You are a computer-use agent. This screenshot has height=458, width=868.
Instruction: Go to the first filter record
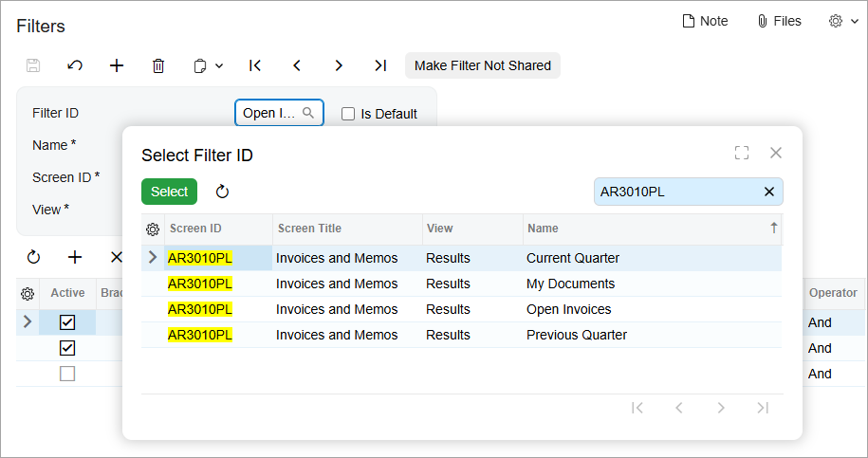coord(254,65)
